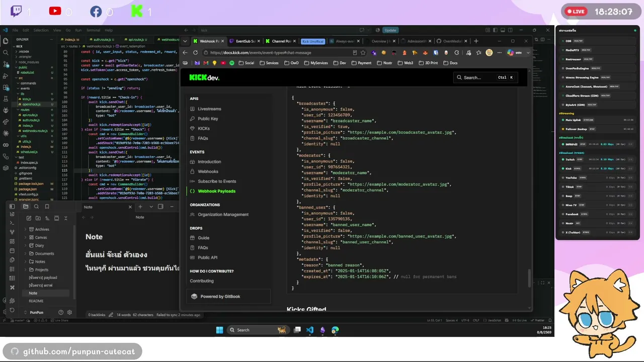This screenshot has width=644, height=362.
Task: Open Testing flask icon in VS Code
Action: 6,100
